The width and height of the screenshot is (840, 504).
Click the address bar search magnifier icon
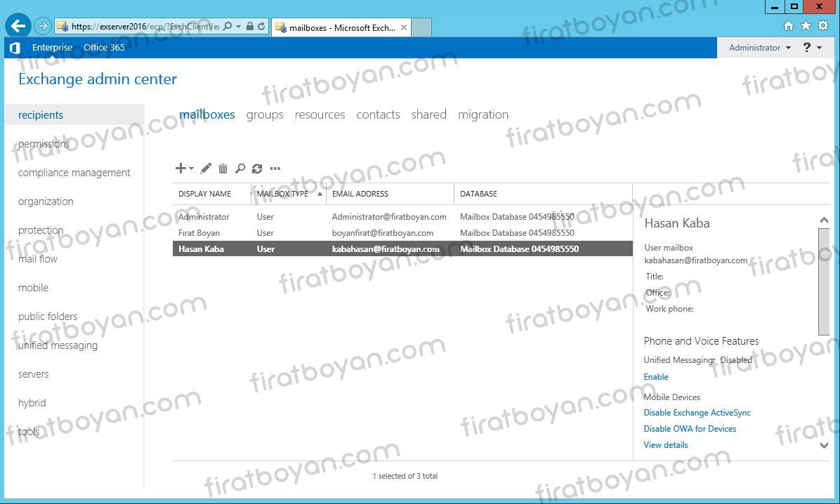point(228,26)
